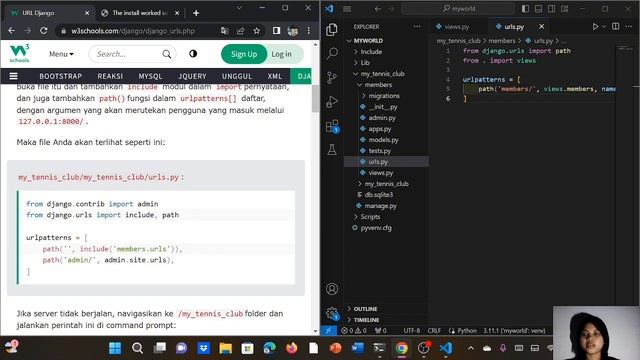Image resolution: width=640 pixels, height=360 pixels.
Task: Open the Testing flask icon in VS Code
Action: point(332,149)
